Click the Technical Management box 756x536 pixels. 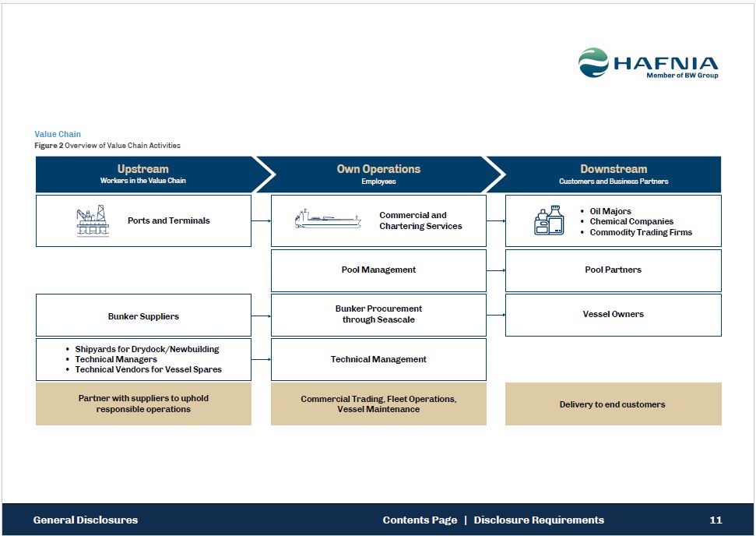[378, 359]
